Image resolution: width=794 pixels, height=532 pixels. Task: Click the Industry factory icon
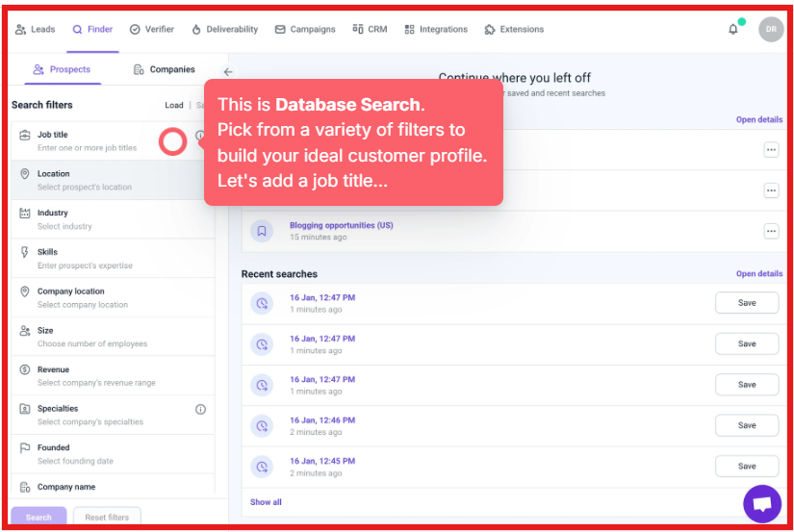[24, 214]
